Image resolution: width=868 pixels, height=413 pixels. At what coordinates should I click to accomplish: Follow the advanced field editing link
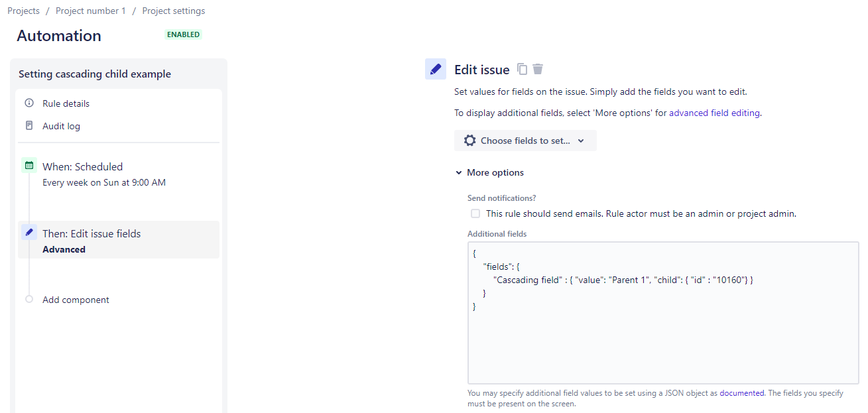[714, 113]
